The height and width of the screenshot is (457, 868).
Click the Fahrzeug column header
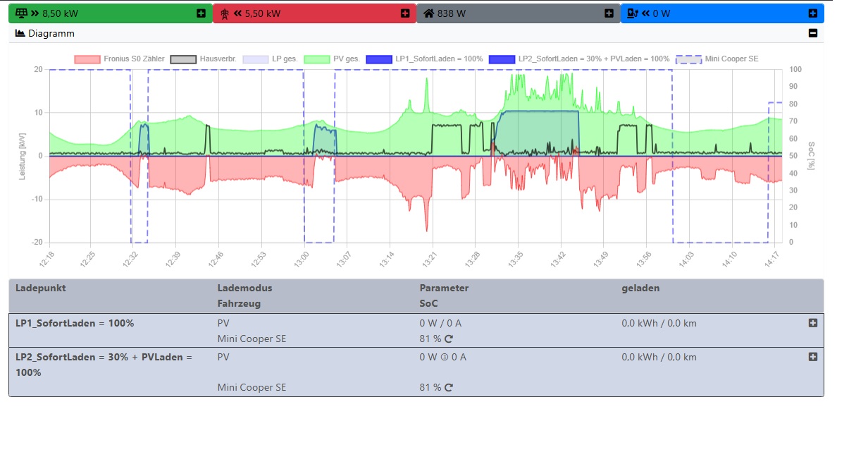click(239, 303)
